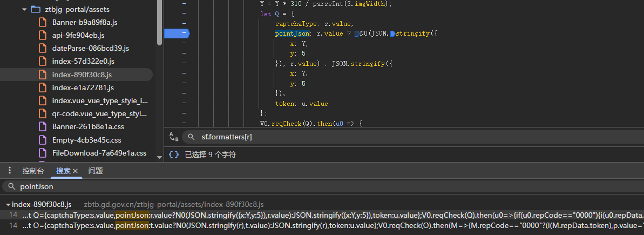Open Empty-4cb3e45c.css stylesheet
644x235 pixels.
tap(87, 140)
